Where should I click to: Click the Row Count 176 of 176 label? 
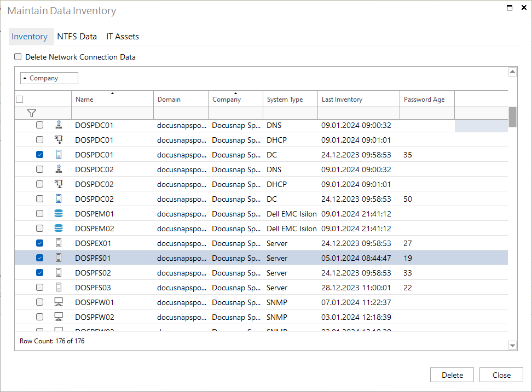point(52,341)
